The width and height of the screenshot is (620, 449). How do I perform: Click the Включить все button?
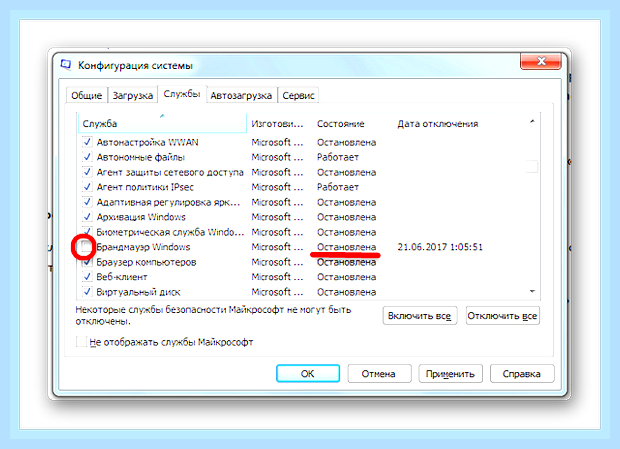(420, 316)
